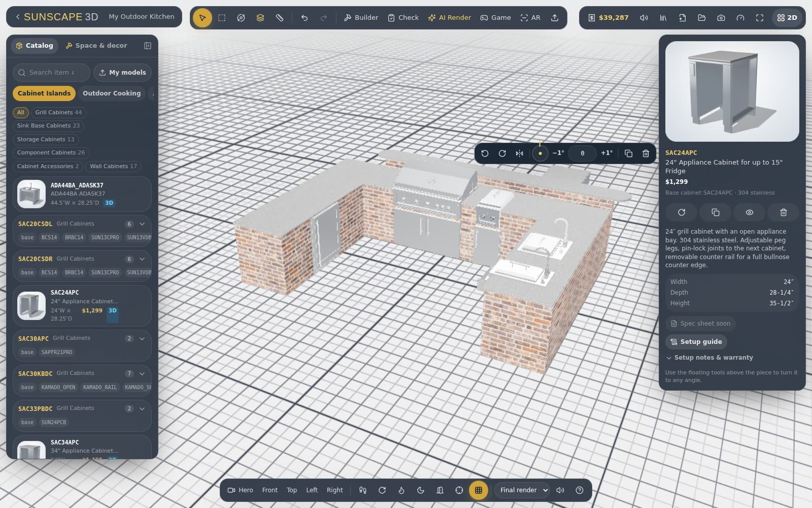
Task: Open the AI Render mode
Action: click(x=450, y=18)
